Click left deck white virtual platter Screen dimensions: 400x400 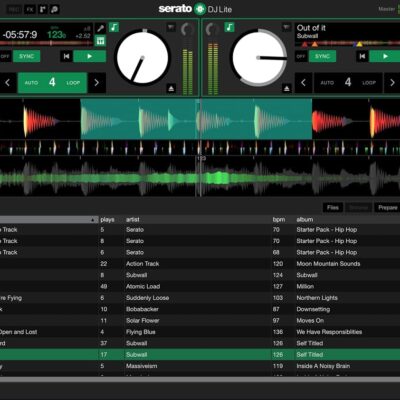[142, 57]
